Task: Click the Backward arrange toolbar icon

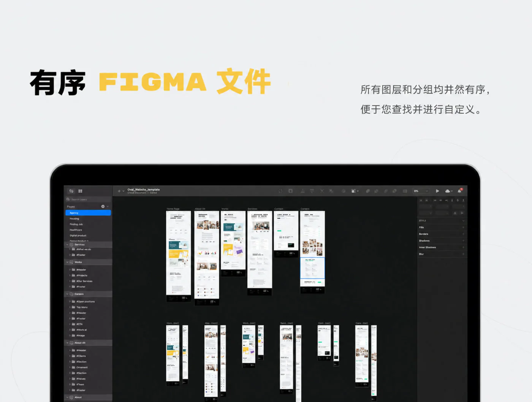Action: click(312, 191)
